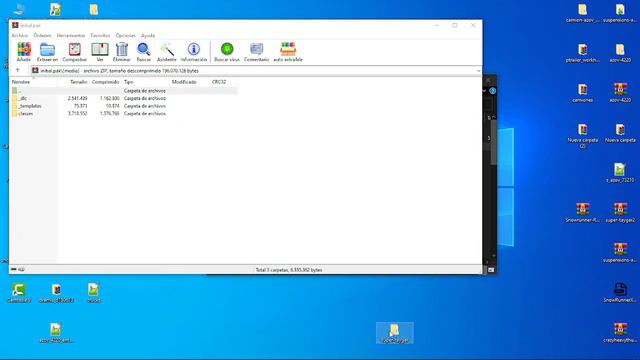
Task: Select the Nueva carpeta (2) desktop icon
Action: pyautogui.click(x=582, y=136)
